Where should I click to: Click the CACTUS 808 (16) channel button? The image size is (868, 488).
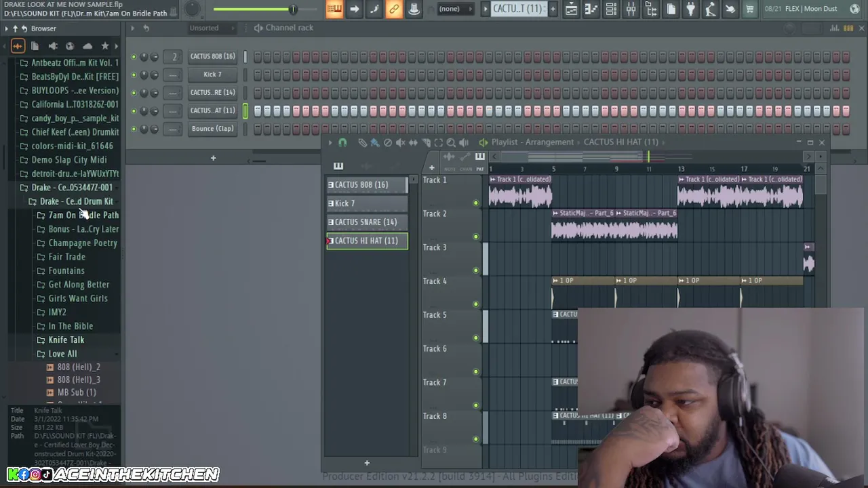(212, 56)
